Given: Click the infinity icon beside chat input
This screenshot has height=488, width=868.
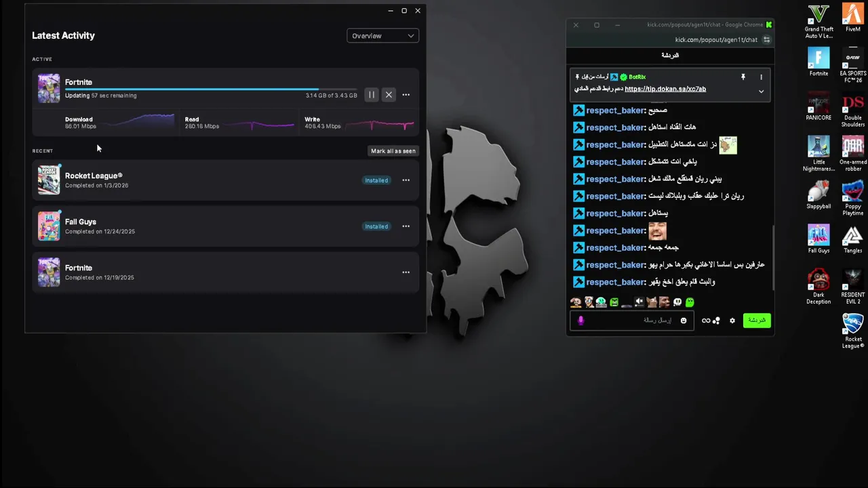Looking at the screenshot, I should [706, 321].
